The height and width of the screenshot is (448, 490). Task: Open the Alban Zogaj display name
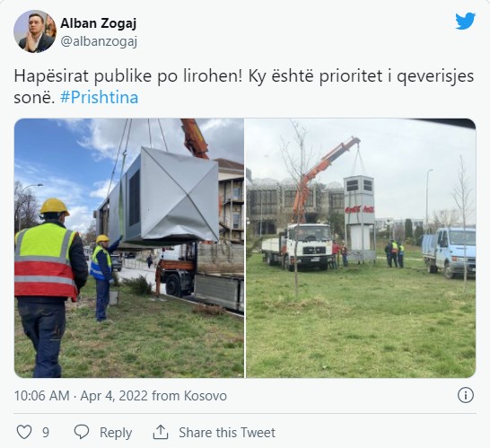98,23
